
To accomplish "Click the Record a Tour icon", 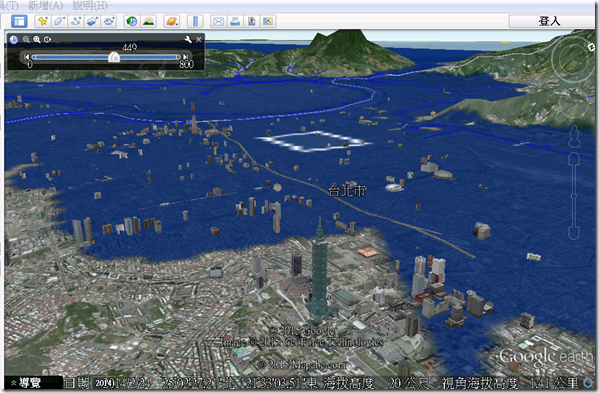I will pos(109,21).
